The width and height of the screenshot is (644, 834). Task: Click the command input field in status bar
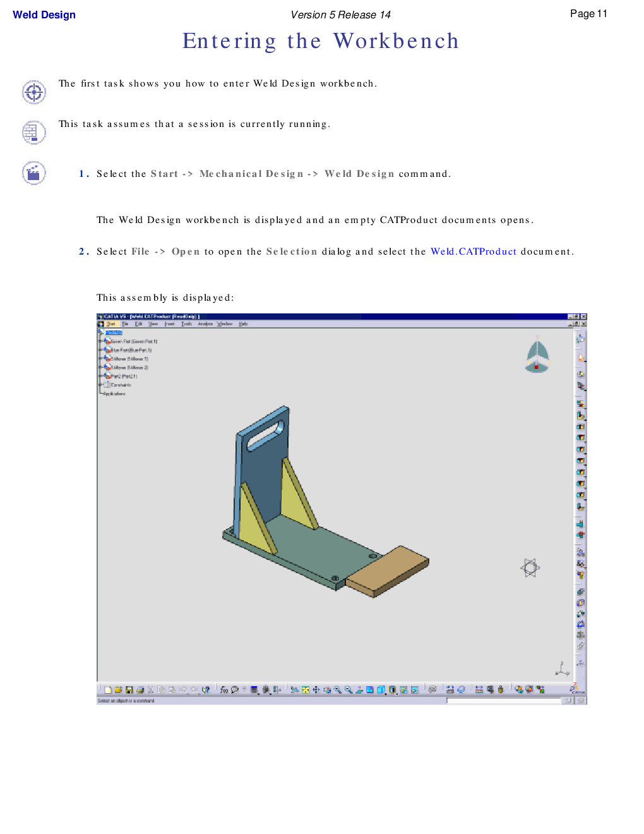pyautogui.click(x=504, y=701)
